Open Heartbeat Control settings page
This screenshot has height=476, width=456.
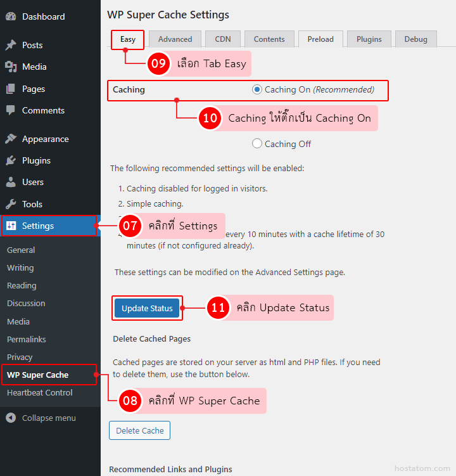(x=39, y=392)
